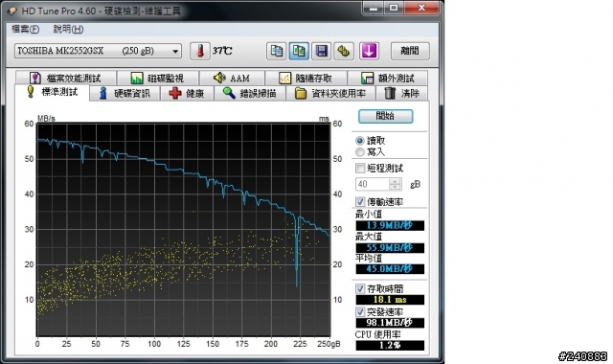Click the copy text to clipboard icon
Viewport: 613px width, 364px height.
point(277,51)
